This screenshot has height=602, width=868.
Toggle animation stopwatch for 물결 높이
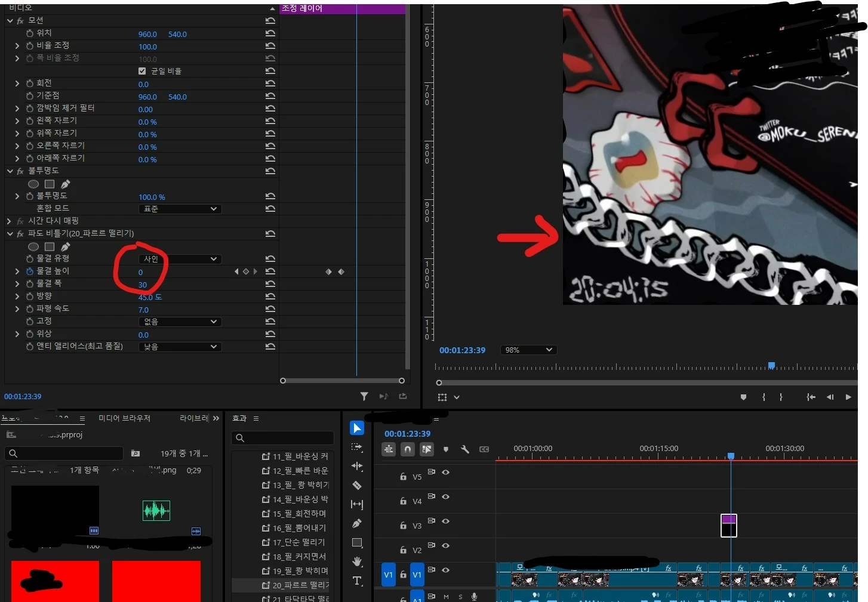pyautogui.click(x=30, y=271)
